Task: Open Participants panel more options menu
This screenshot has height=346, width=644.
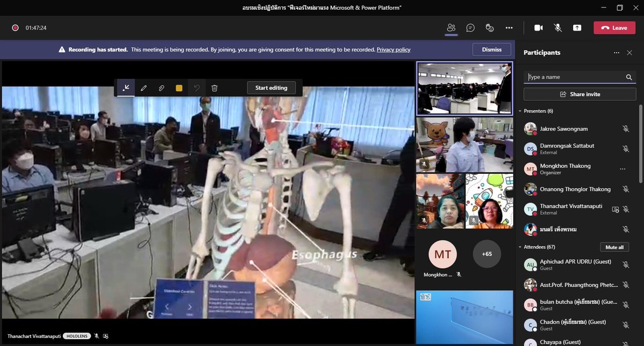Action: pyautogui.click(x=617, y=53)
